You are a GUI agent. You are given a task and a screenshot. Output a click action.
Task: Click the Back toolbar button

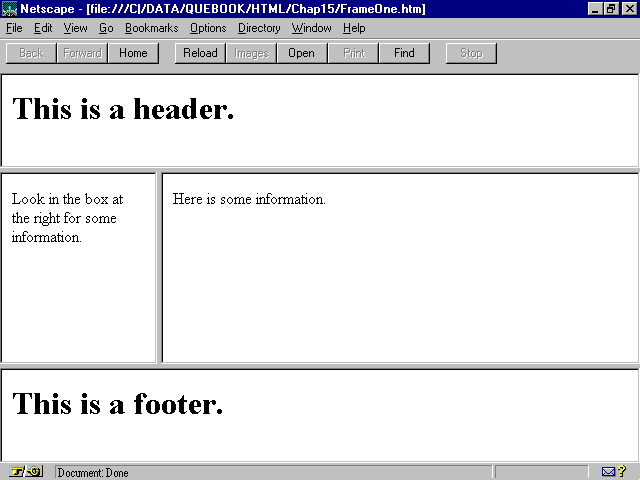31,53
